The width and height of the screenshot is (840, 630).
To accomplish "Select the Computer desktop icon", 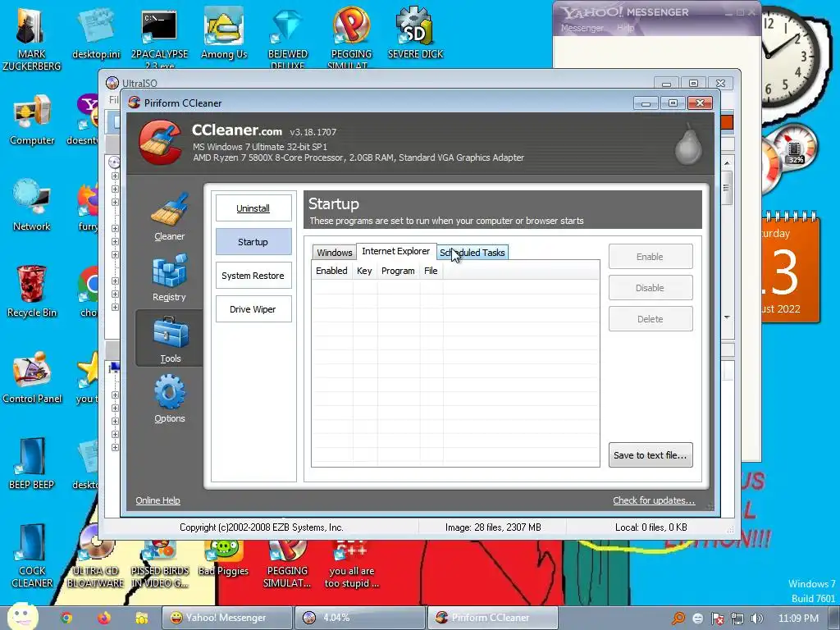I will pos(32,120).
